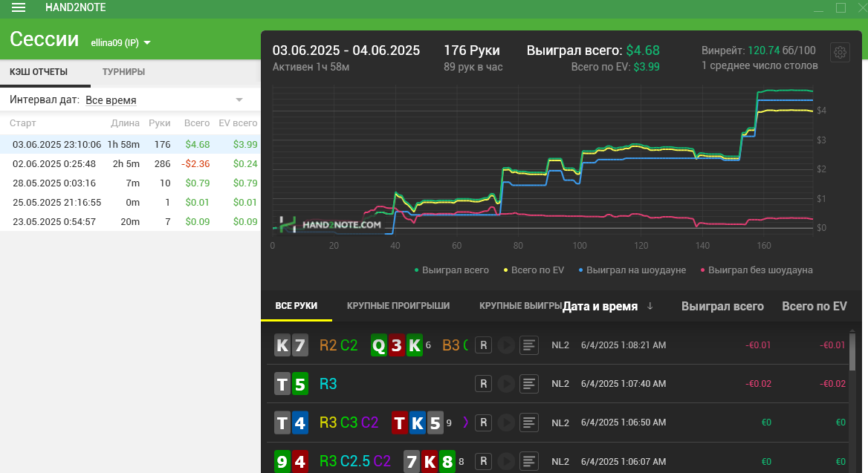The height and width of the screenshot is (473, 868).
Task: Sort hands by the Дата и время header
Action: coord(600,306)
